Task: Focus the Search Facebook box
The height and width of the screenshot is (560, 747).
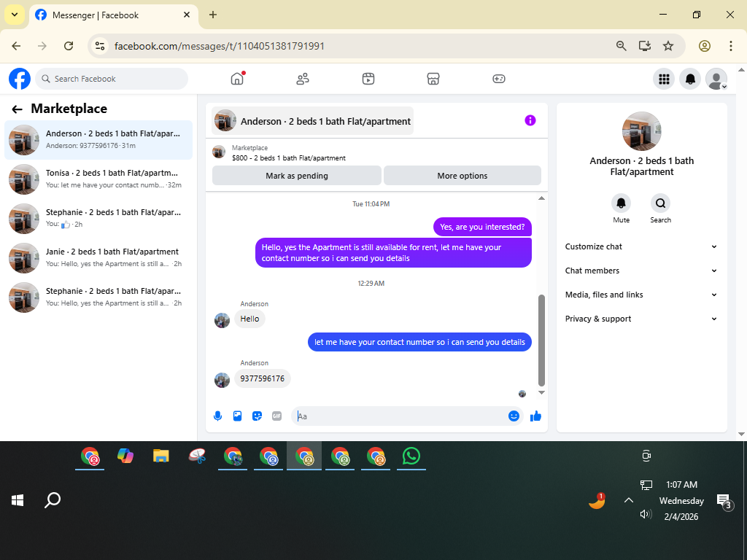Action: [x=112, y=79]
